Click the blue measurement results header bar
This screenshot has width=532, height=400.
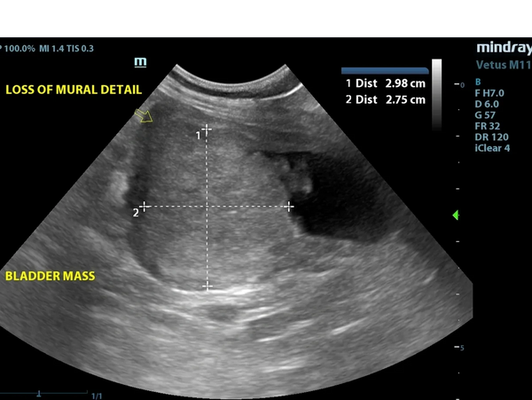click(x=385, y=69)
